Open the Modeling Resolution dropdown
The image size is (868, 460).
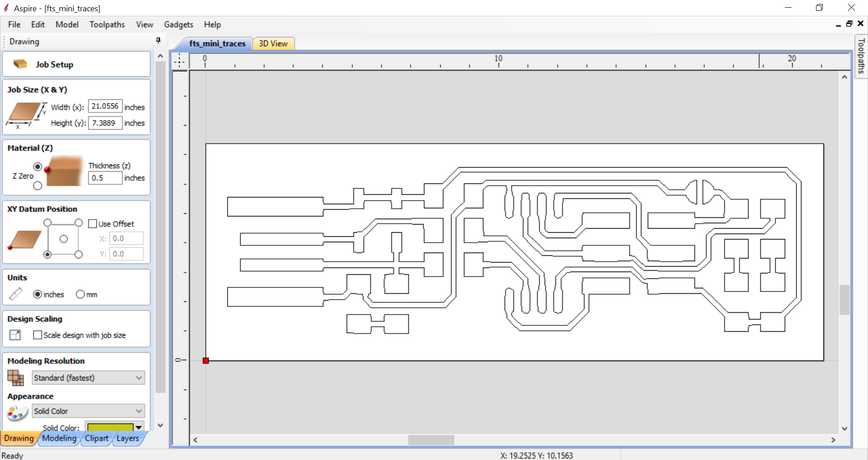[x=88, y=378]
